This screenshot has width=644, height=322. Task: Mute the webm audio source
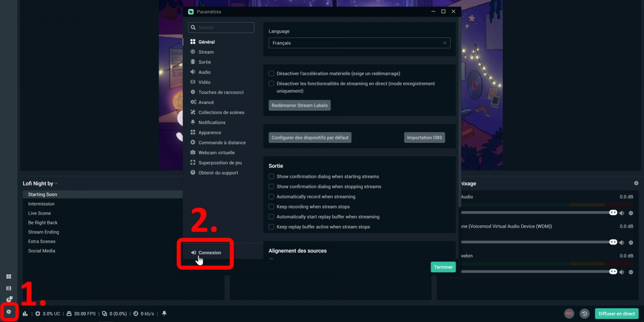(x=622, y=272)
